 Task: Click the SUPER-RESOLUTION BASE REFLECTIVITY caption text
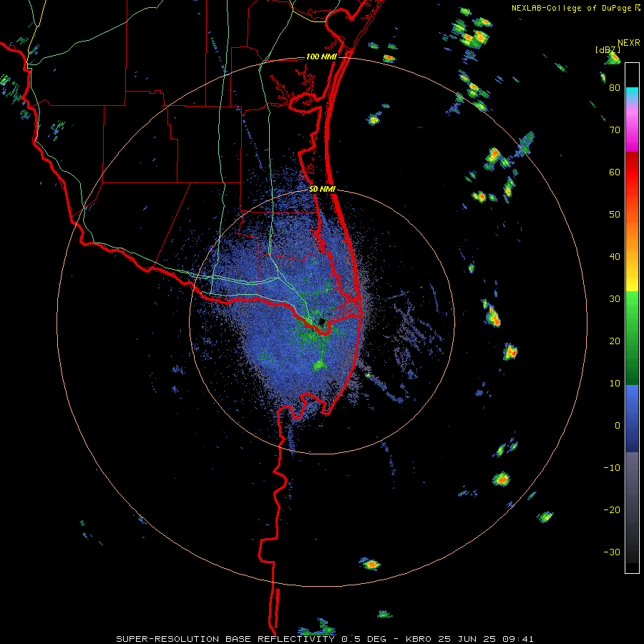(x=225, y=639)
